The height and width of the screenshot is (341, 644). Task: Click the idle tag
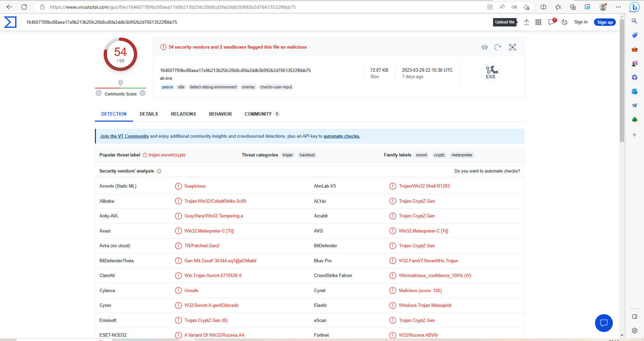181,87
